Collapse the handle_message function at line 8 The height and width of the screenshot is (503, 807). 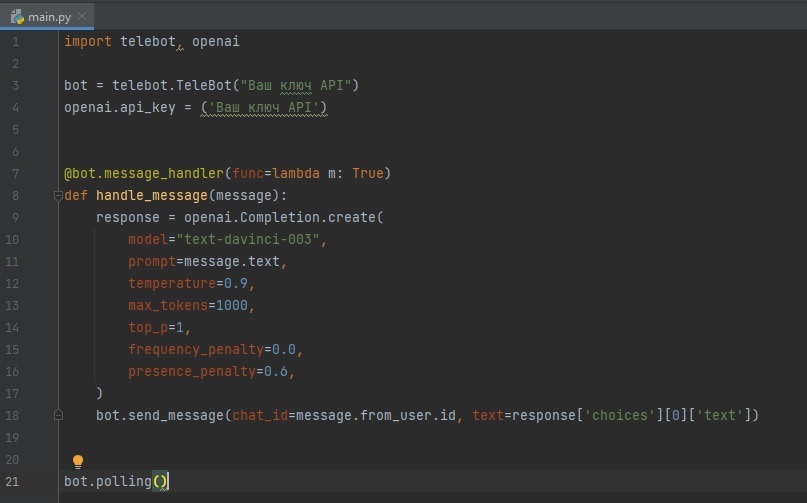58,196
